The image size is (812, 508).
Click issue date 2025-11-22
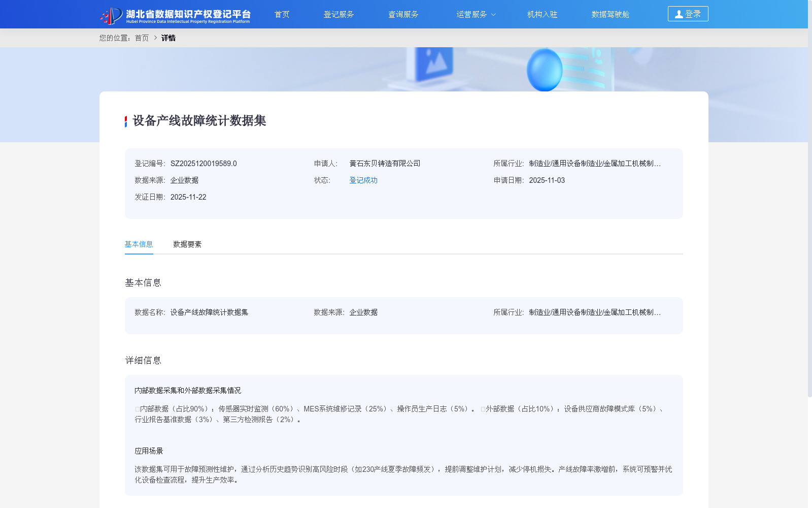coord(188,197)
